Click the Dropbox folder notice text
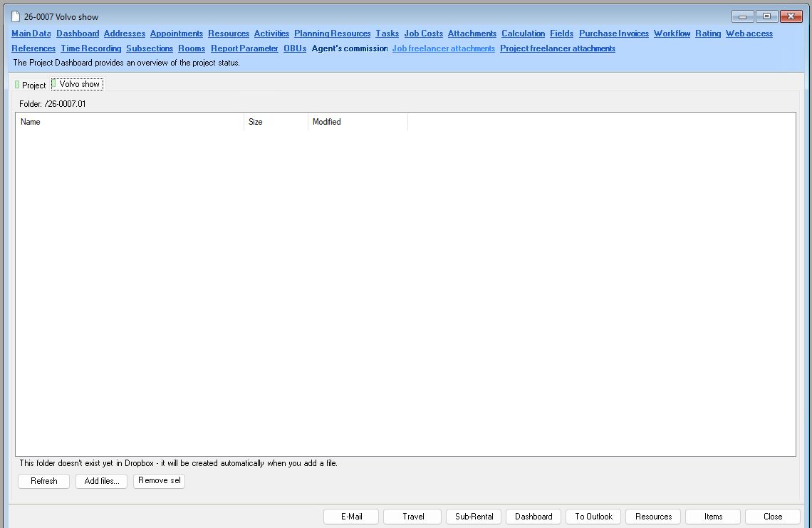Screen dimensions: 812x528 point(179,463)
